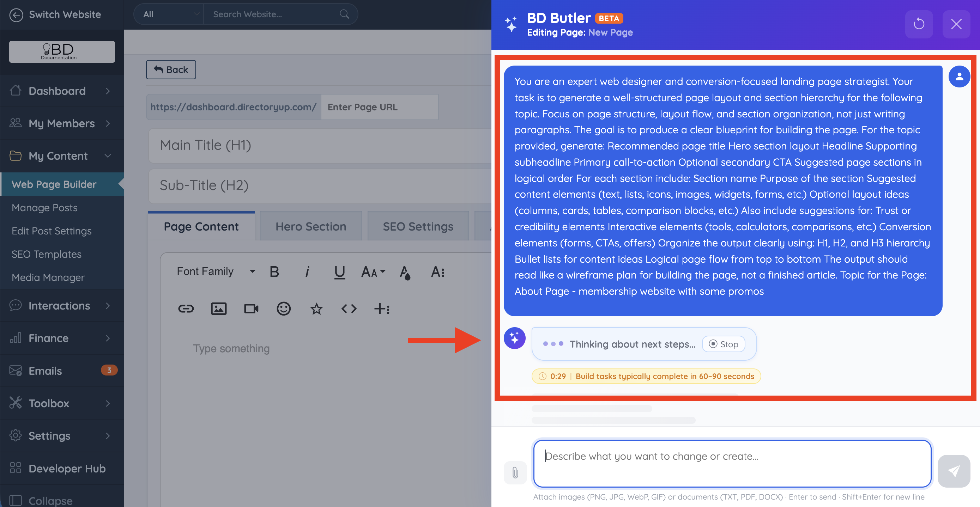Image resolution: width=980 pixels, height=507 pixels.
Task: Click the insert image icon
Action: click(x=218, y=309)
